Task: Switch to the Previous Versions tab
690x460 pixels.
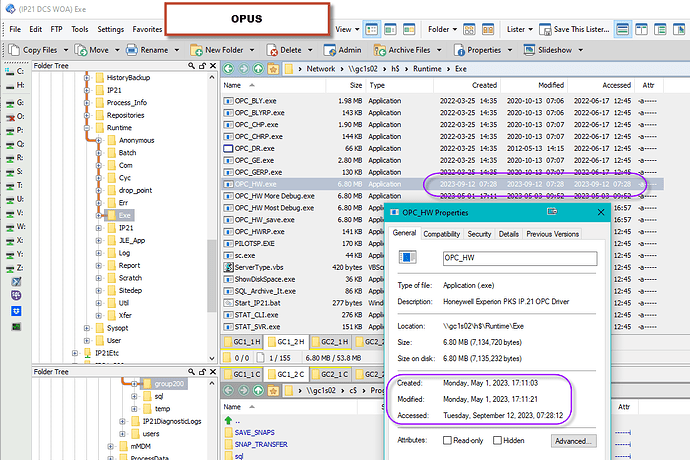Action: pos(552,234)
